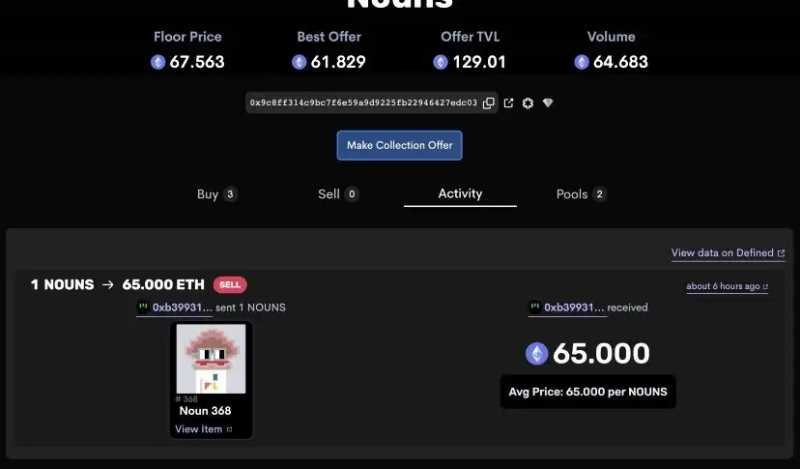Click the sender's wallet avatar icon

click(x=143, y=307)
